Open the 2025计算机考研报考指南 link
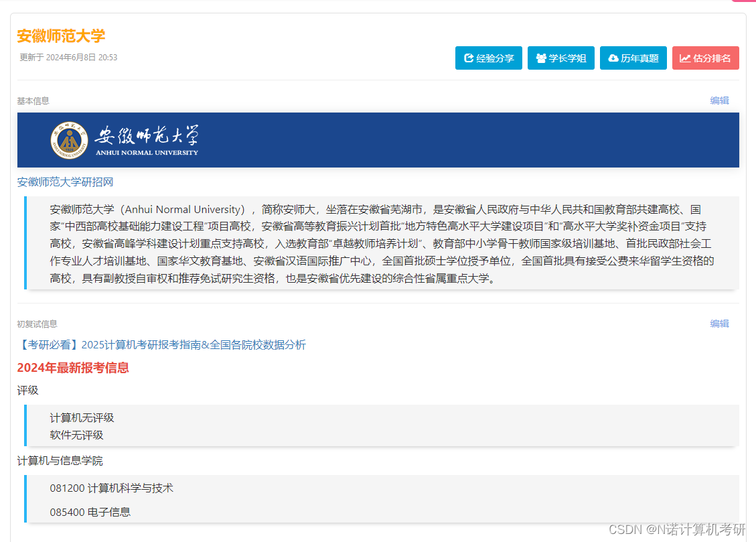 (161, 345)
